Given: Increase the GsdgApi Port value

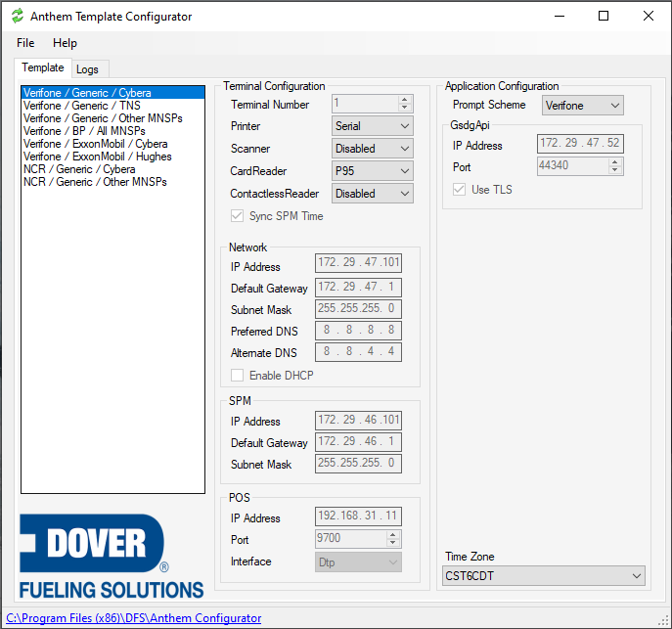Looking at the screenshot, I should pos(615,162).
